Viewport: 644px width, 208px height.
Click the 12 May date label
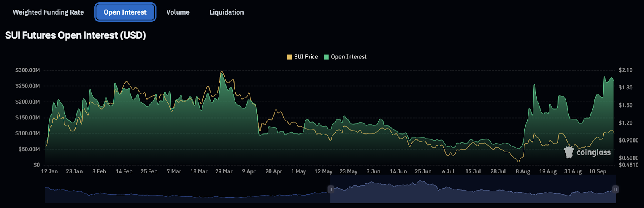click(x=324, y=171)
